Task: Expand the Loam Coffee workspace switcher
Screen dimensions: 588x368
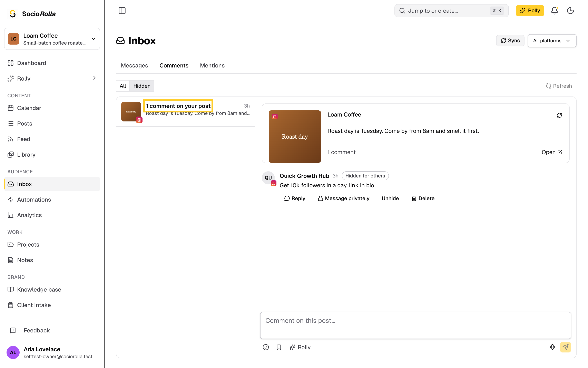Action: pos(52,39)
